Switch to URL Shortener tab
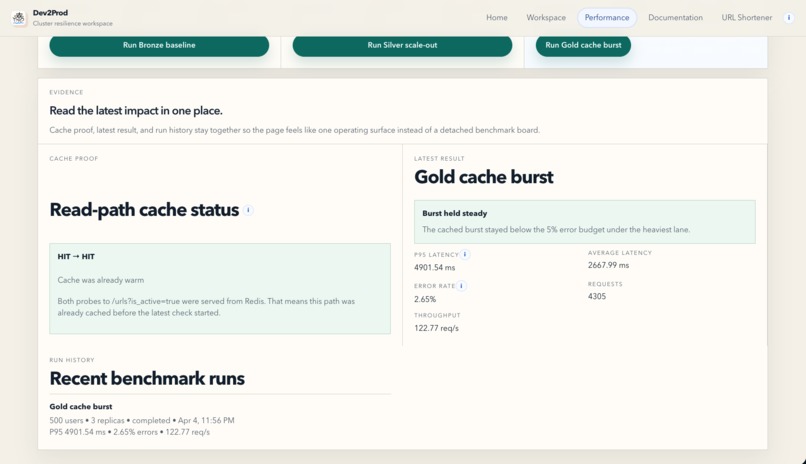This screenshot has height=464, width=806. 746,17
